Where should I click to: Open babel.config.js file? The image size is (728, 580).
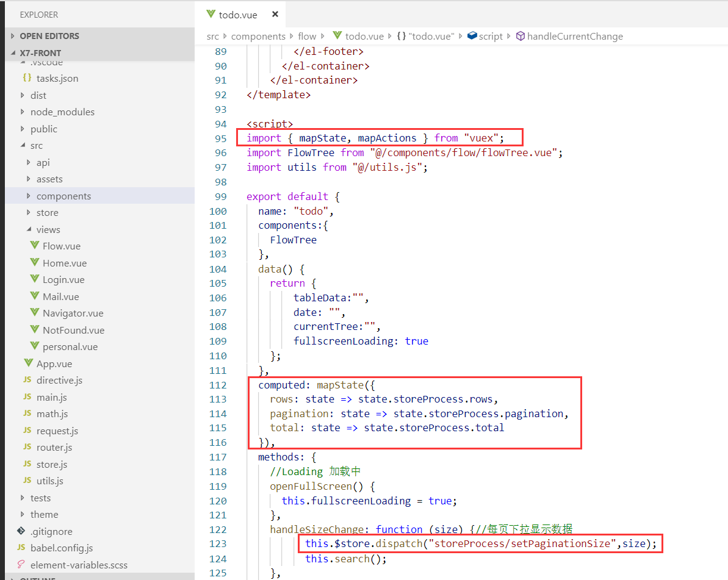61,548
